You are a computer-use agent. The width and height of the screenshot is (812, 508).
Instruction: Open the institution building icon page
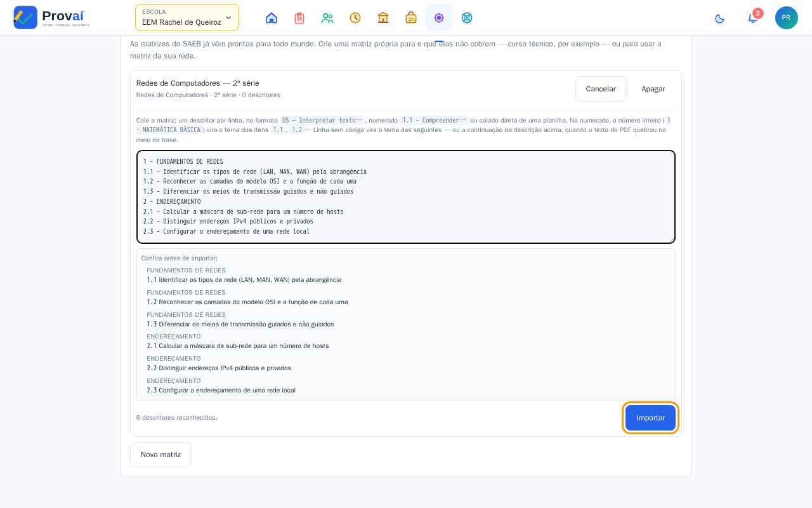pyautogui.click(x=383, y=18)
